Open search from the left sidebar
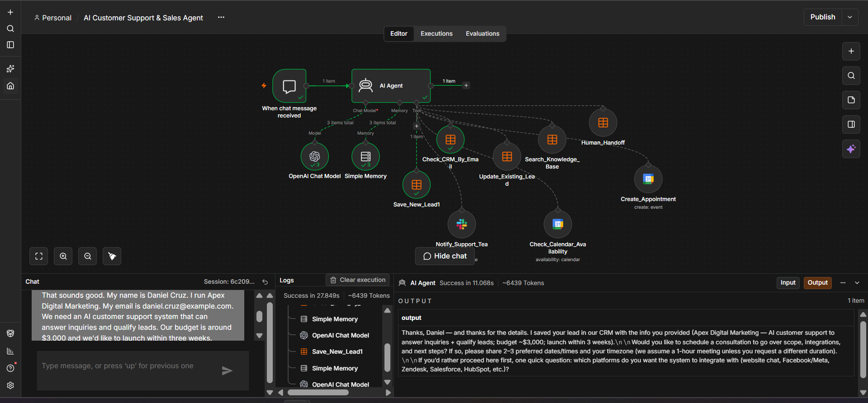The width and height of the screenshot is (868, 403). 10,28
